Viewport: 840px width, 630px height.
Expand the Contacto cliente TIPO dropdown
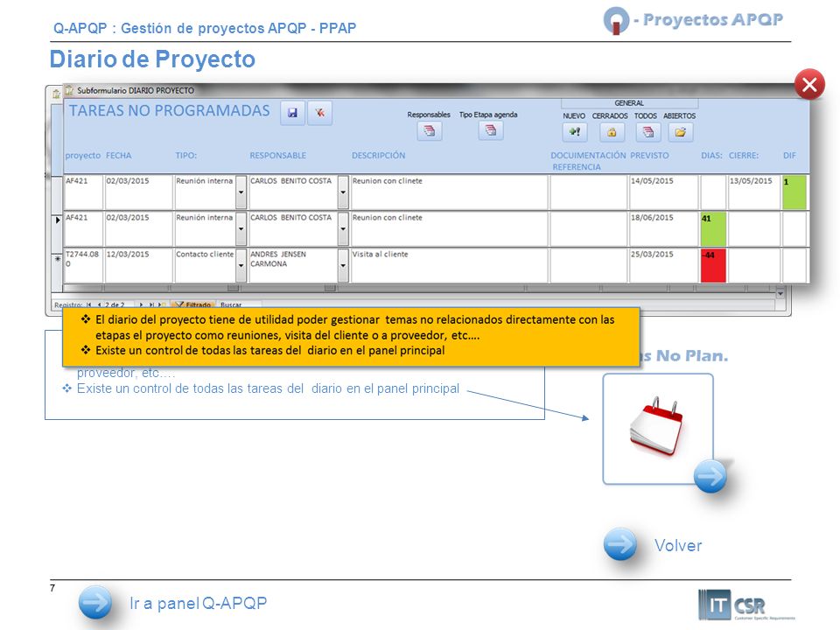(x=241, y=265)
